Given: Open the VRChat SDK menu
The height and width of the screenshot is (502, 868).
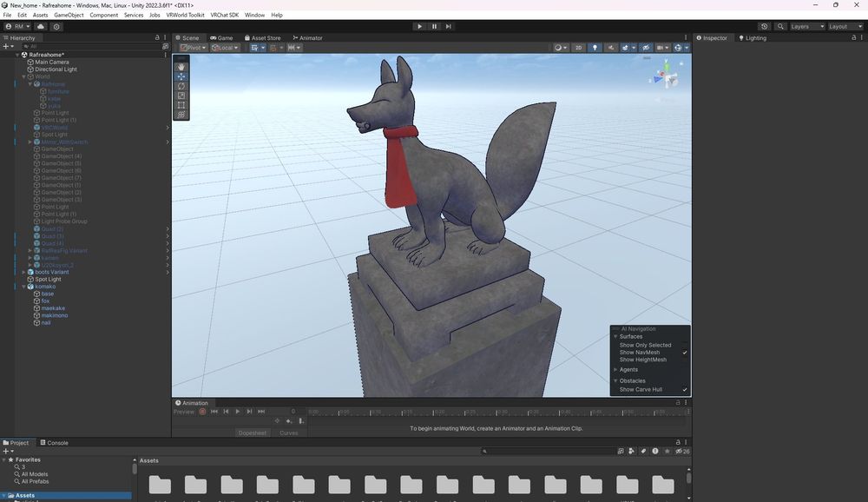Looking at the screenshot, I should click(x=224, y=16).
